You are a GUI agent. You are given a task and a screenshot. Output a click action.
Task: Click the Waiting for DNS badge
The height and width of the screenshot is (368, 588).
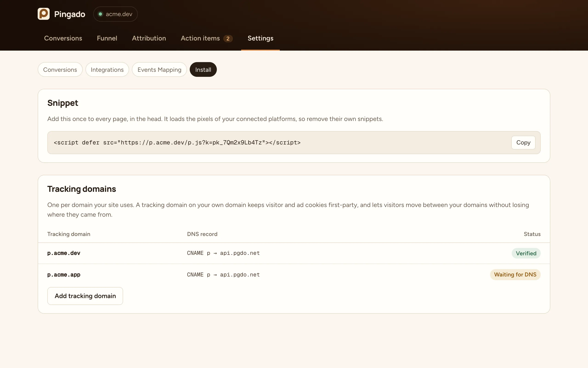click(515, 275)
